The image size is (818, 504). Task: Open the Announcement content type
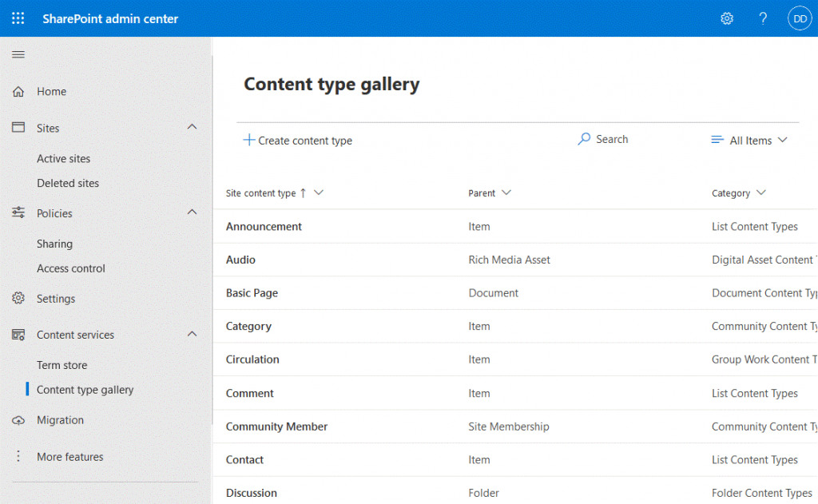(264, 226)
